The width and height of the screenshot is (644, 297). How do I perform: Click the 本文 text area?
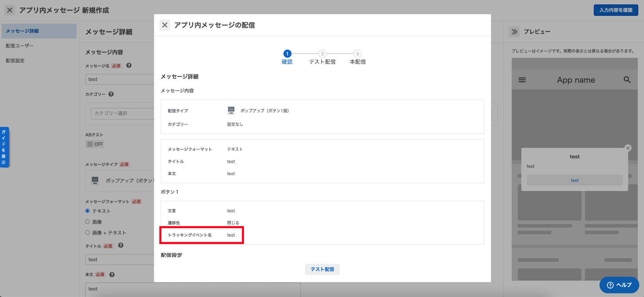tap(193, 289)
